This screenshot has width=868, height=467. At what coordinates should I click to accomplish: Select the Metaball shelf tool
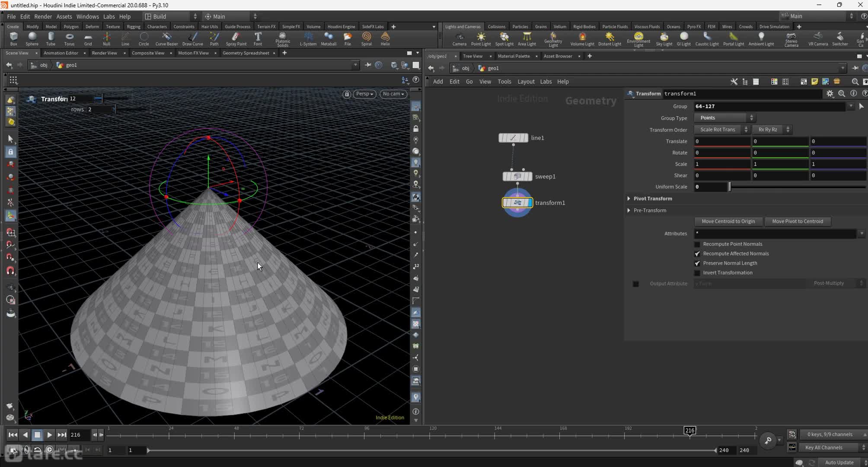[x=329, y=38]
